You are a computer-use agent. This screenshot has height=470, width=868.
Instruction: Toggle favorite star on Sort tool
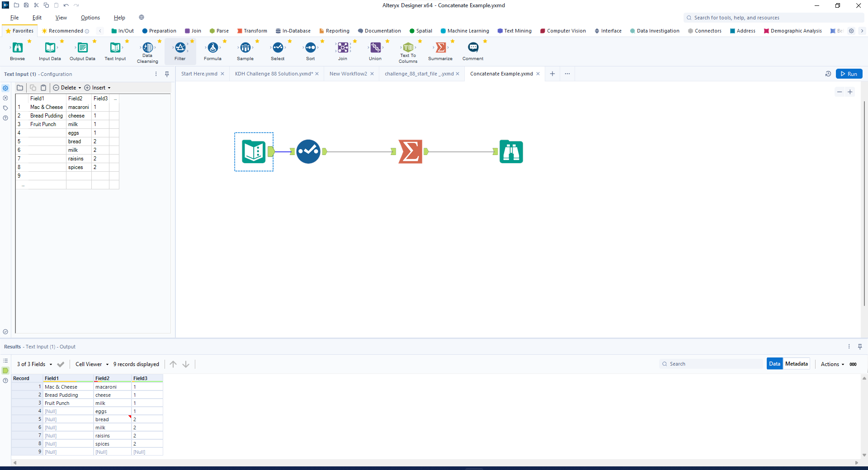322,41
